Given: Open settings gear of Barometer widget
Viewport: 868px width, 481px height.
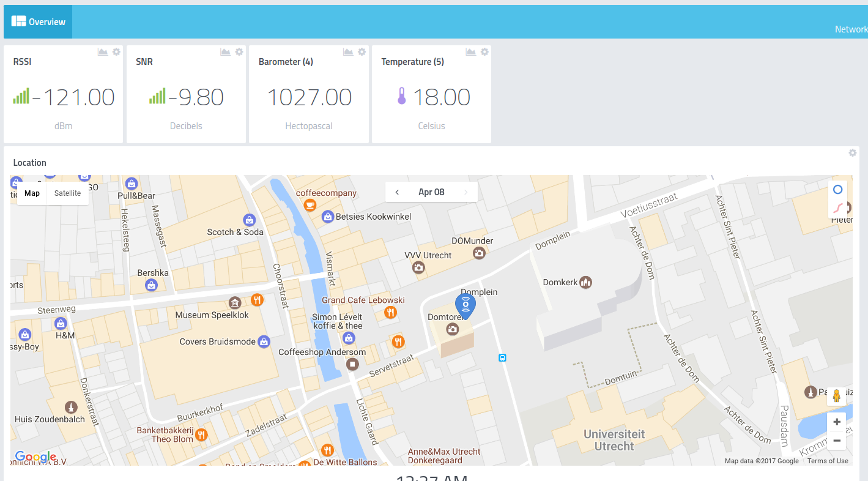Looking at the screenshot, I should pos(362,52).
